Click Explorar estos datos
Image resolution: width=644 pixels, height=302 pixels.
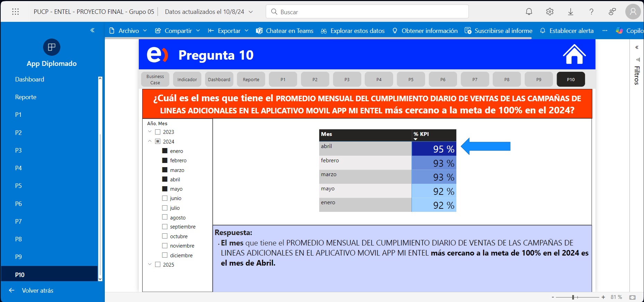click(x=353, y=31)
